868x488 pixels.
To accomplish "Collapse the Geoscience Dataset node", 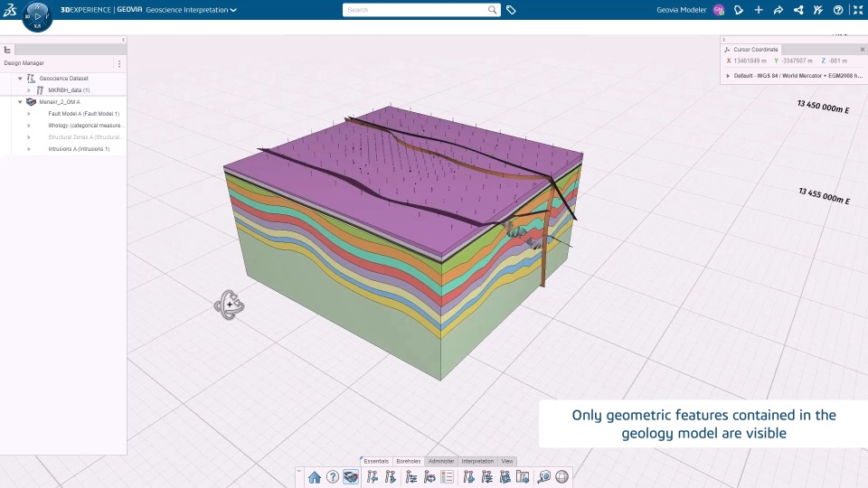I will click(21, 79).
